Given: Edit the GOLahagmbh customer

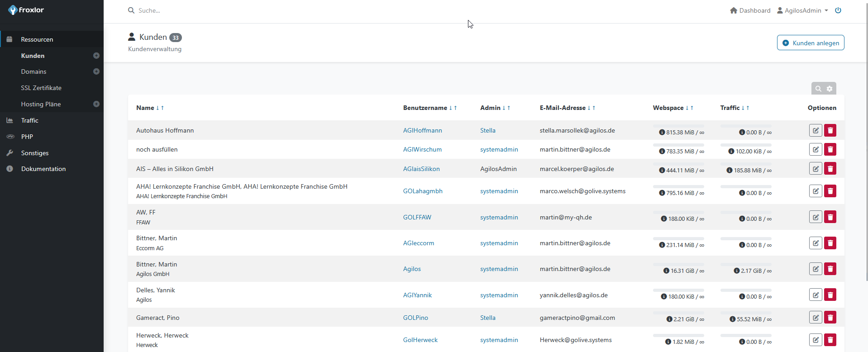Looking at the screenshot, I should (816, 191).
